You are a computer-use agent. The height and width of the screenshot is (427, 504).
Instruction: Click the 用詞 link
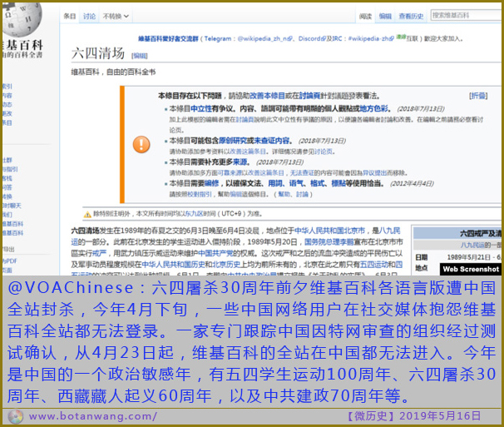275,183
